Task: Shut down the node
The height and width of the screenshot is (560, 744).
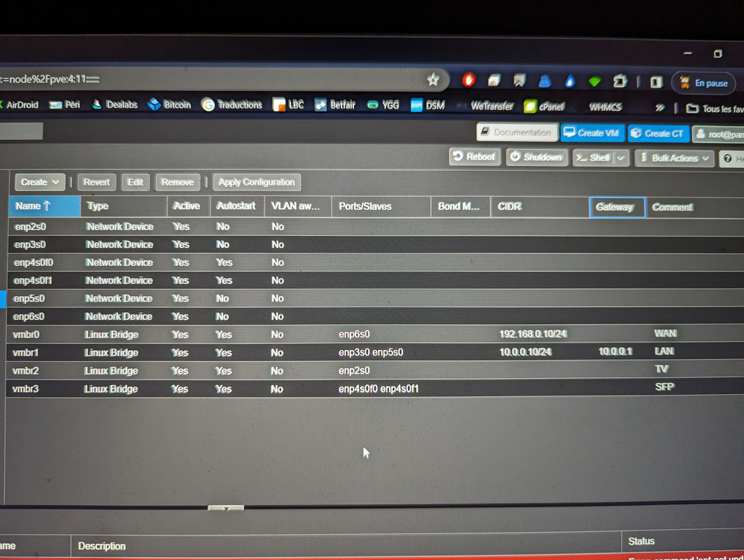Action: (x=536, y=157)
